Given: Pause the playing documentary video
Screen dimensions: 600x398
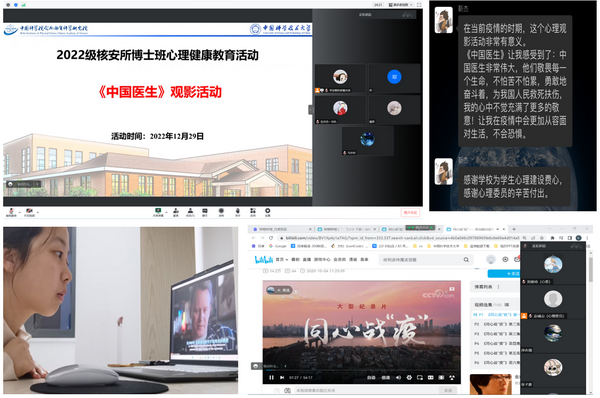Looking at the screenshot, I should 271,378.
